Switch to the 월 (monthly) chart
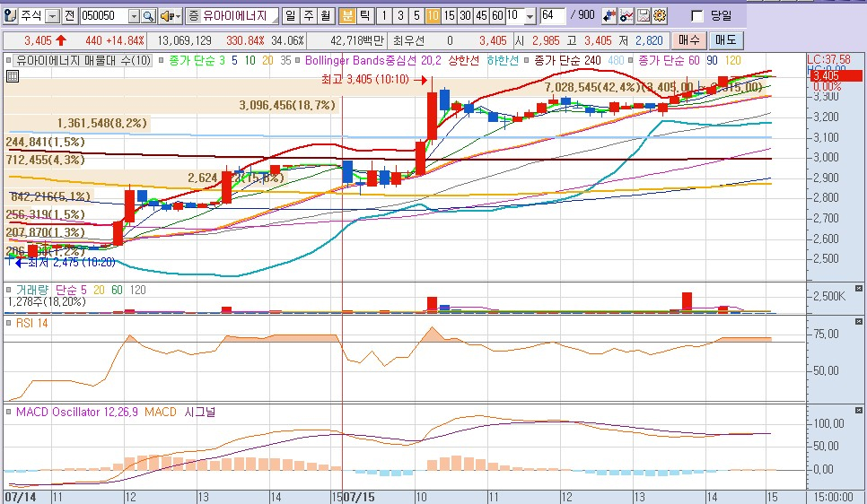Image resolution: width=867 pixels, height=504 pixels. pyautogui.click(x=324, y=16)
